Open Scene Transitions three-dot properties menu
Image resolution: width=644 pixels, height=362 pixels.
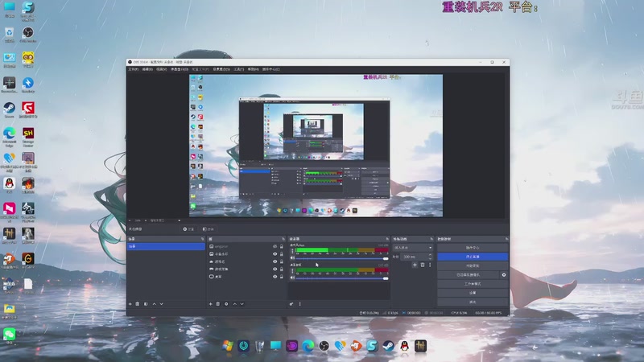(430, 265)
